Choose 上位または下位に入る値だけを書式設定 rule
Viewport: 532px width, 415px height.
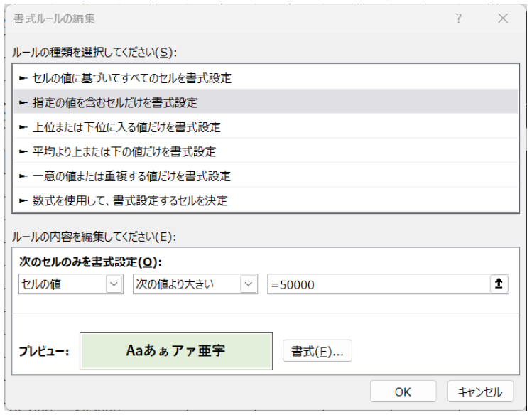[126, 127]
